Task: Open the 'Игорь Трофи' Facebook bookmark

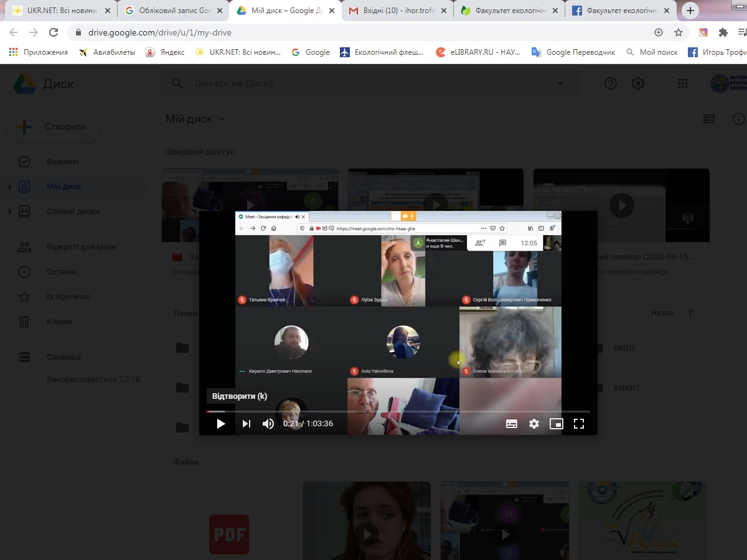Action: point(717,52)
